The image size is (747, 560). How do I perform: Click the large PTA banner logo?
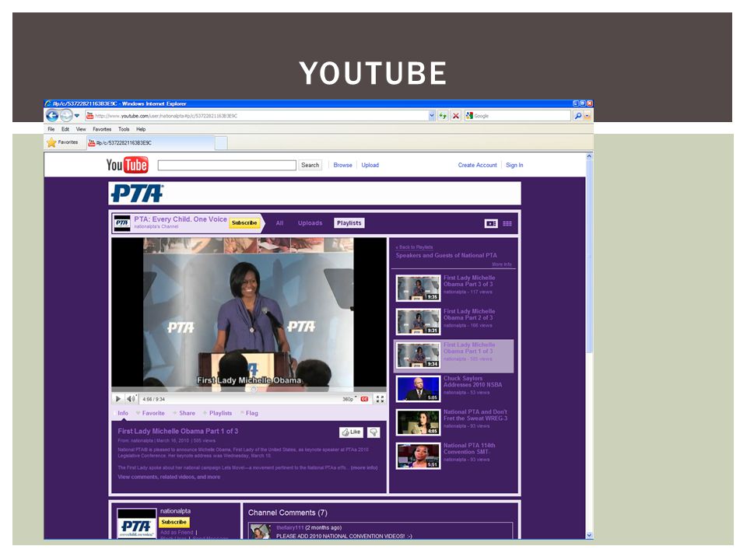pos(137,194)
